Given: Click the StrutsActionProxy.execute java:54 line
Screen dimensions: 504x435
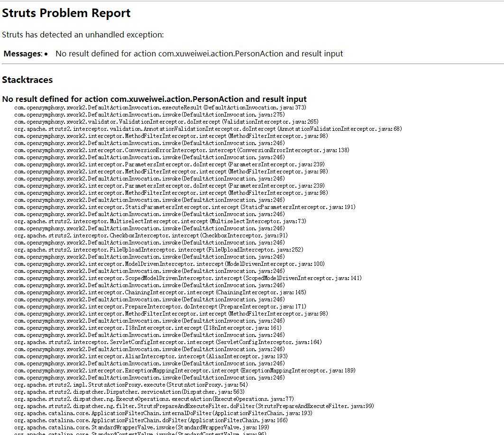Looking at the screenshot, I should [x=131, y=385].
